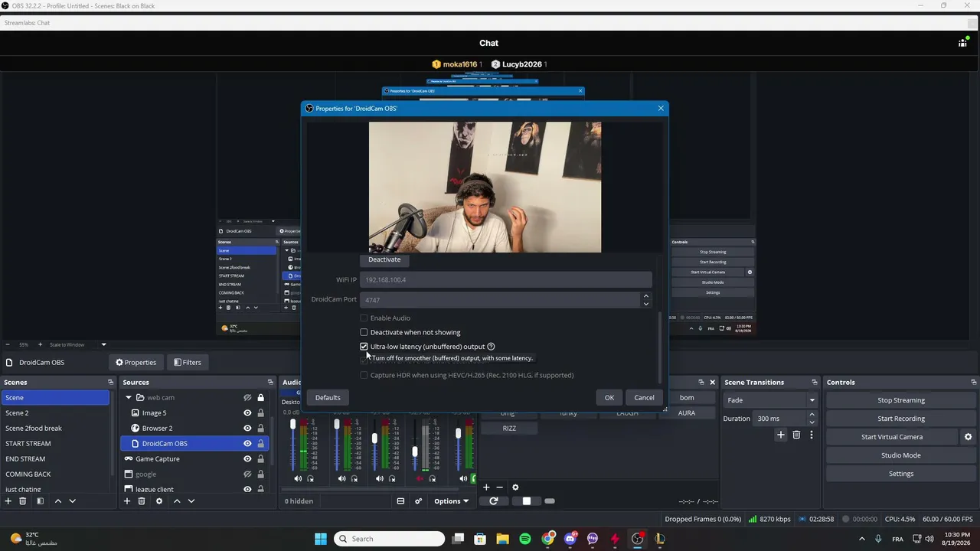This screenshot has width=980, height=551.
Task: Add a new scene with plus icon
Action: coord(8,501)
